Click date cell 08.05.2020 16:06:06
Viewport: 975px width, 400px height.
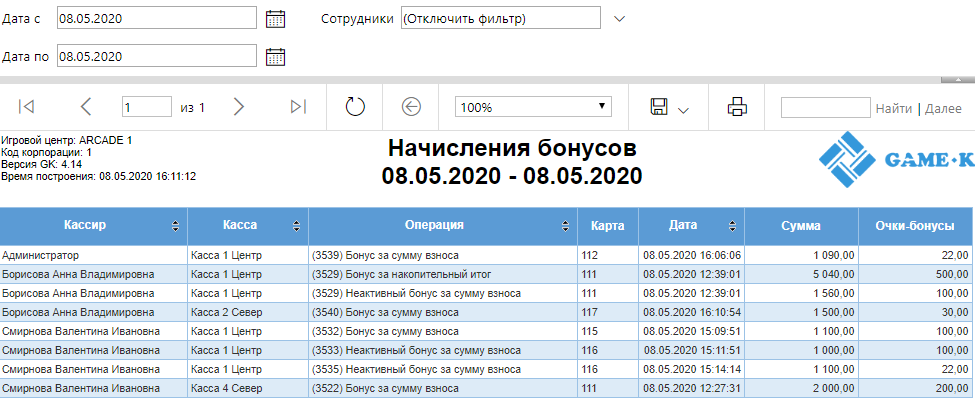(691, 255)
